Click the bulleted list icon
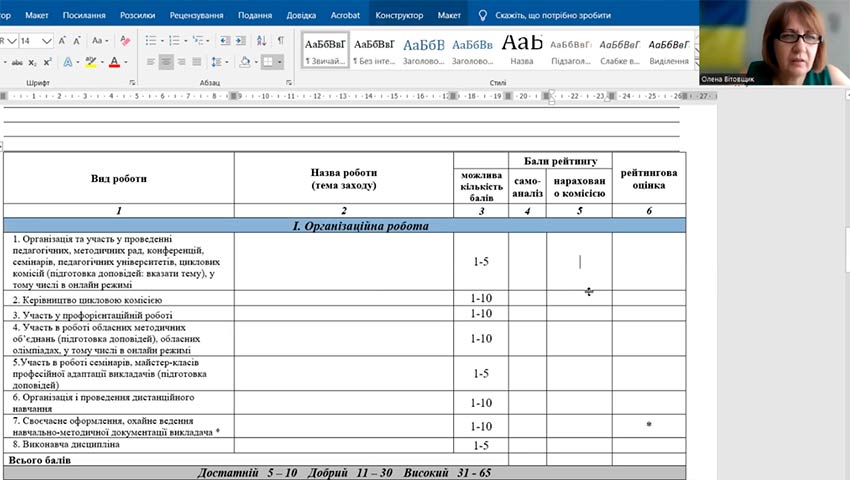The image size is (850, 480). coord(151,41)
